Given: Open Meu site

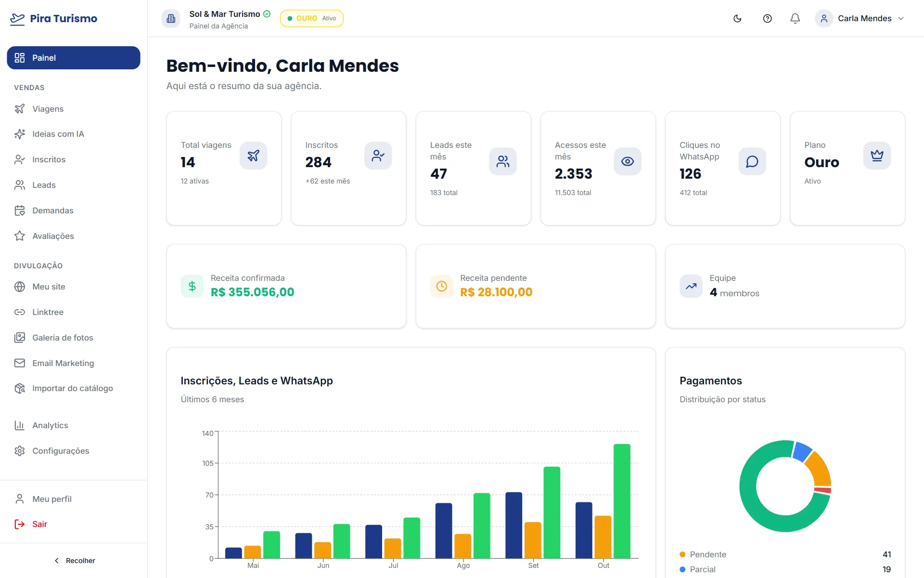Looking at the screenshot, I should point(74,287).
